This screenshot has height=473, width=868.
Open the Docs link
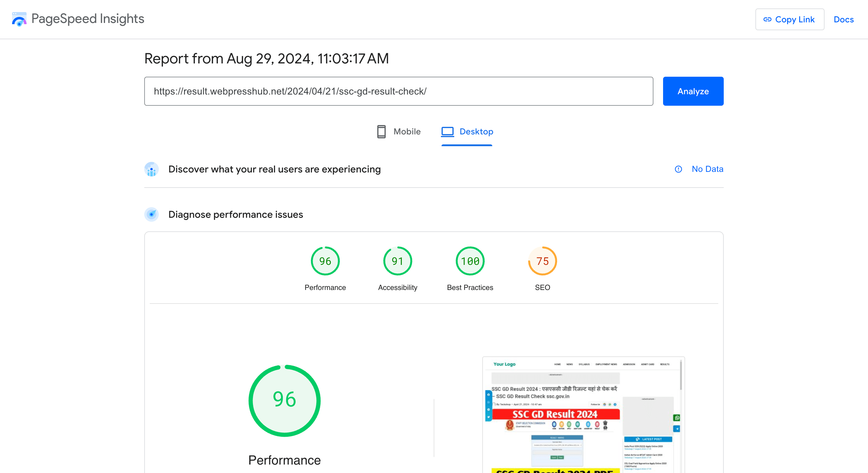[843, 20]
